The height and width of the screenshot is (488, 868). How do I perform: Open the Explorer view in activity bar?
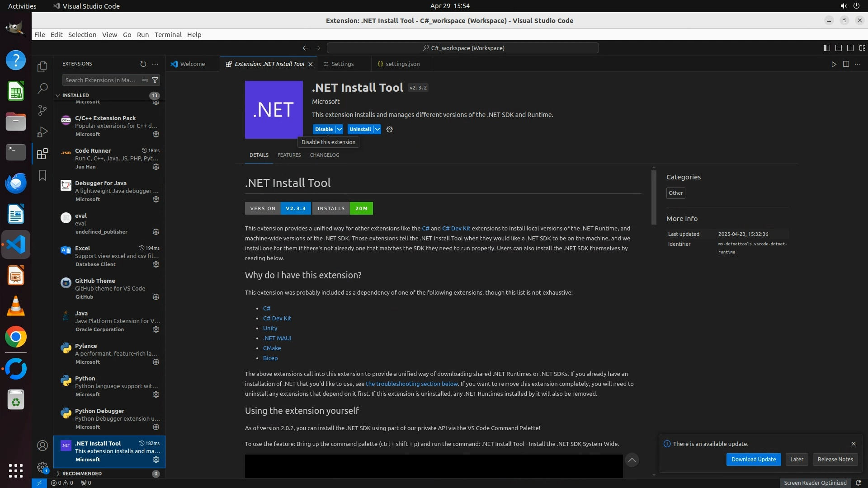pyautogui.click(x=42, y=67)
